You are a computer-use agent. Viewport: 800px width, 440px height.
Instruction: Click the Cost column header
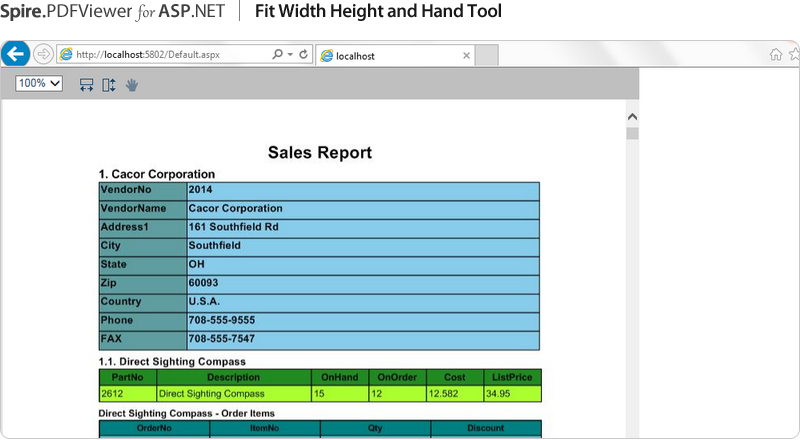pos(455,377)
